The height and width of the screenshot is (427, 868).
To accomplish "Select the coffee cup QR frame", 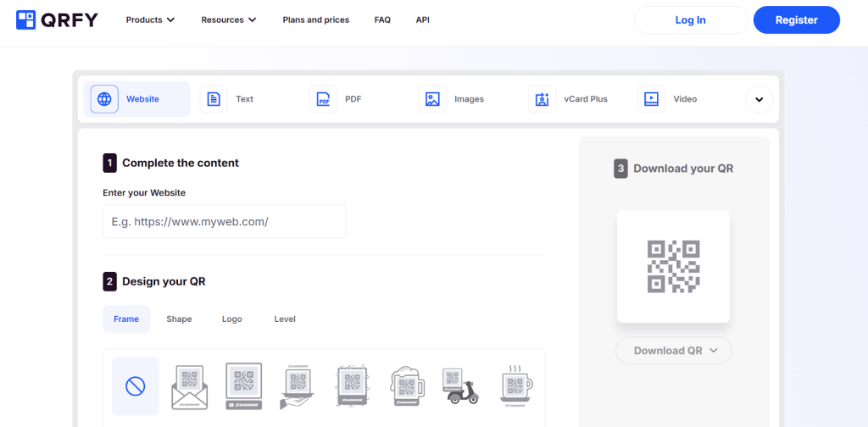I will [x=514, y=386].
